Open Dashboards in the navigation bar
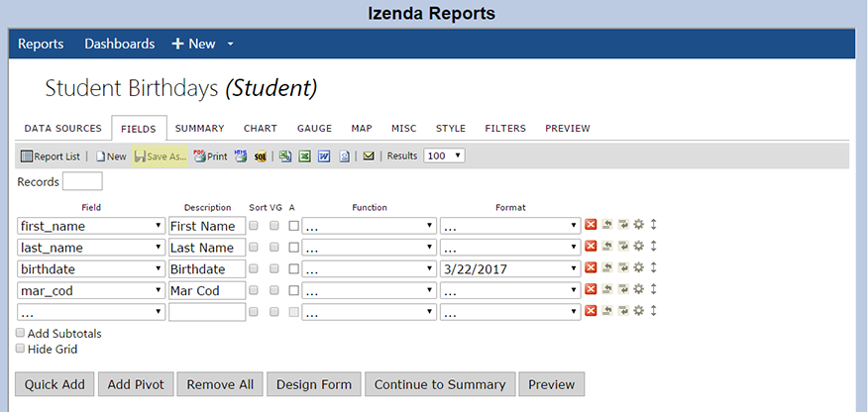 point(120,44)
